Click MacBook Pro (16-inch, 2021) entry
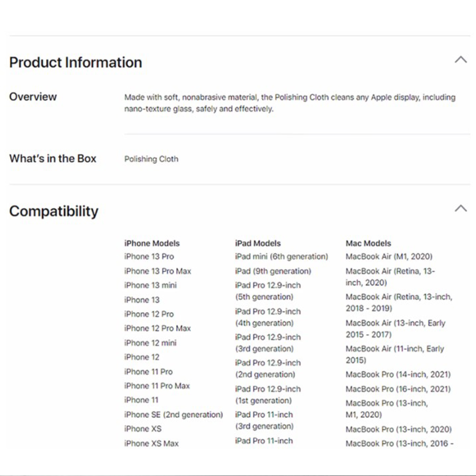The height and width of the screenshot is (476, 476). click(398, 389)
